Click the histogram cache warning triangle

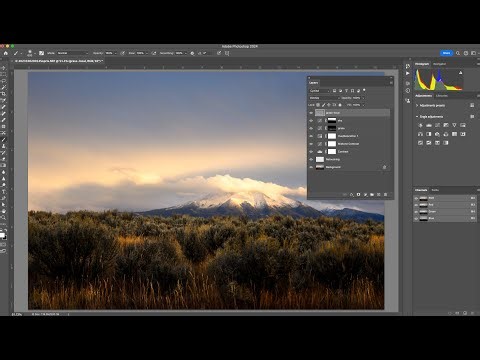pos(461,72)
